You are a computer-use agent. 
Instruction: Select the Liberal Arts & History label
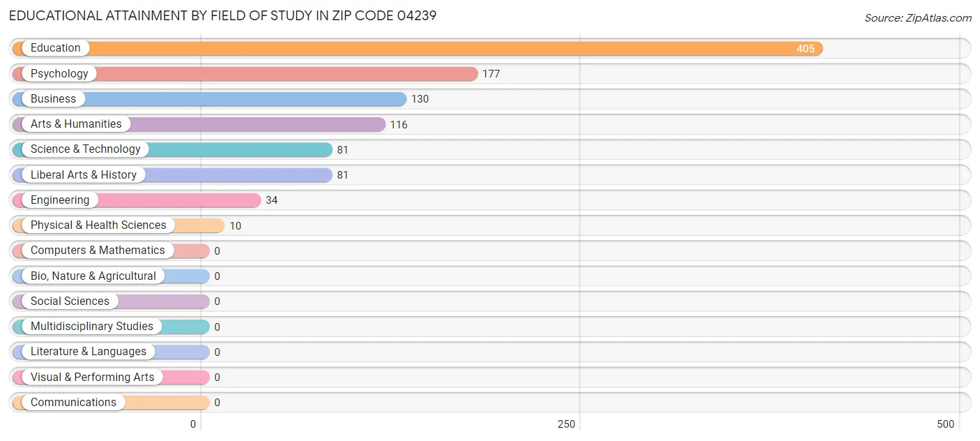(84, 174)
